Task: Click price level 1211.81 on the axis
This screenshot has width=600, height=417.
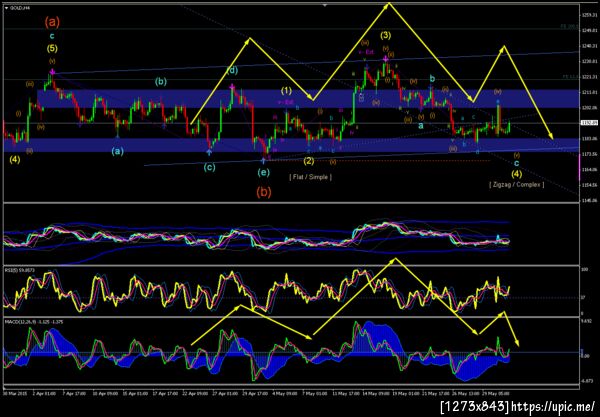Action: [x=589, y=92]
